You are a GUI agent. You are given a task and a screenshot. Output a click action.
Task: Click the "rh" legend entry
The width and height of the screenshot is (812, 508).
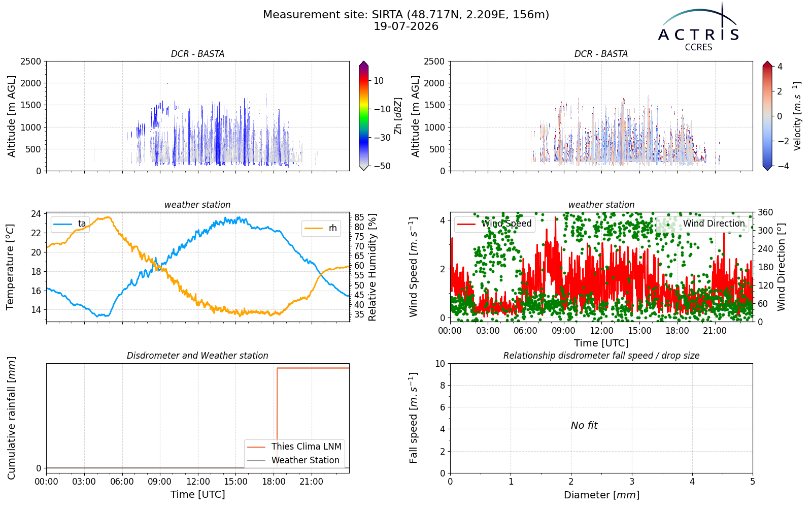[320, 228]
